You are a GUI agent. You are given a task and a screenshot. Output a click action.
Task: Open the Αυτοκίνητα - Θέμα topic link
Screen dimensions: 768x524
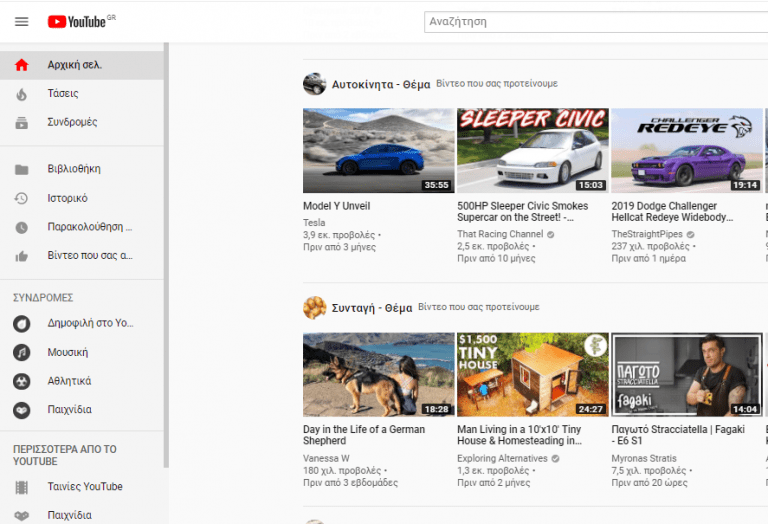tap(380, 85)
